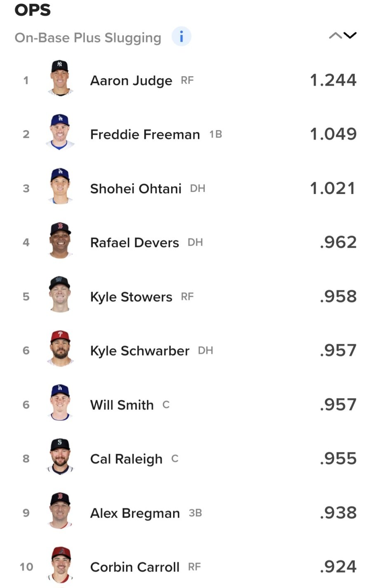Select the Kyle Schwarber name link
The height and width of the screenshot is (588, 371).
click(140, 351)
